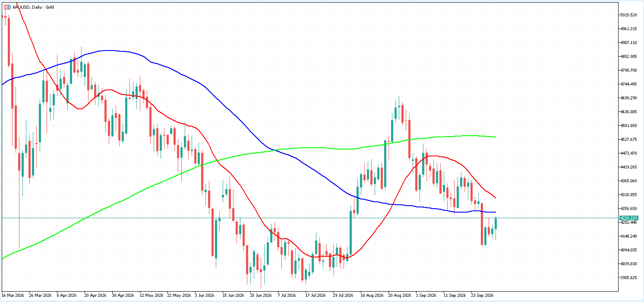The width and height of the screenshot is (644, 302).
Task: Click the 4527.675 price axis label
Action: pyautogui.click(x=628, y=140)
